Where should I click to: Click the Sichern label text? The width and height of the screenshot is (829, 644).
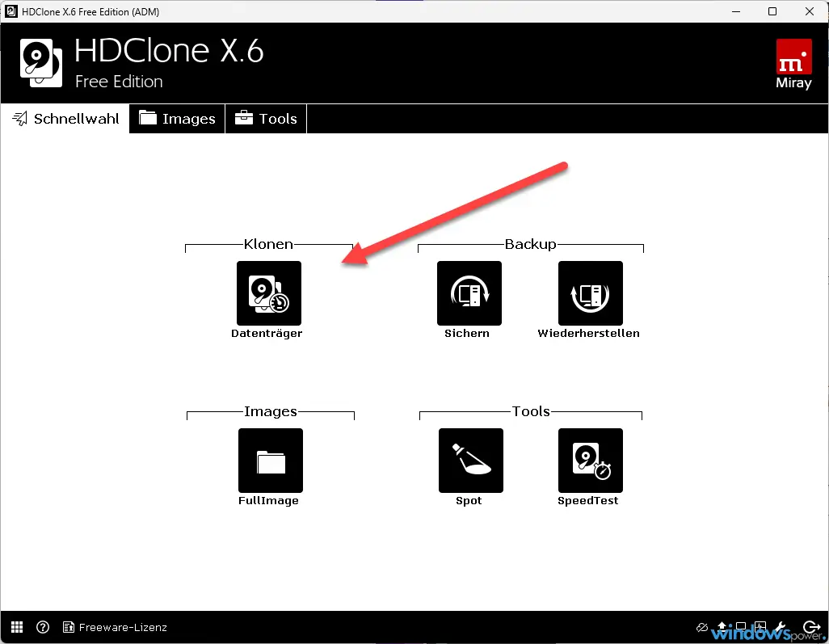pyautogui.click(x=467, y=333)
